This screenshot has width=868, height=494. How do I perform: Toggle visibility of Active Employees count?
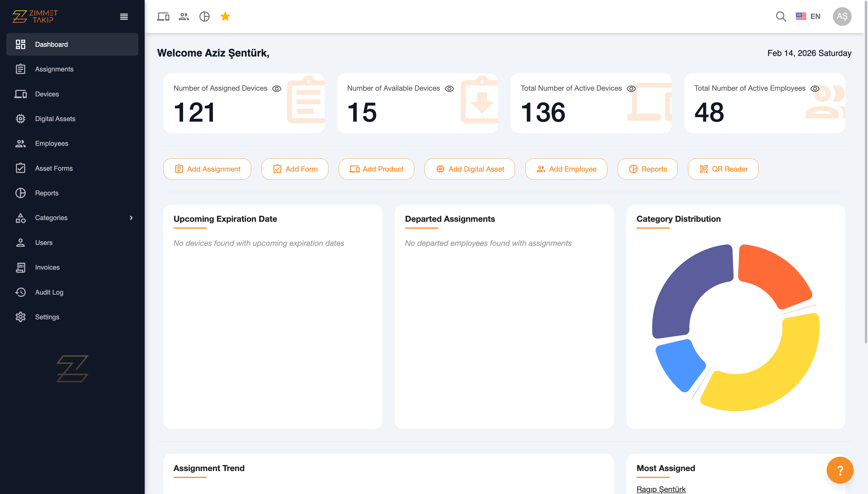point(815,89)
